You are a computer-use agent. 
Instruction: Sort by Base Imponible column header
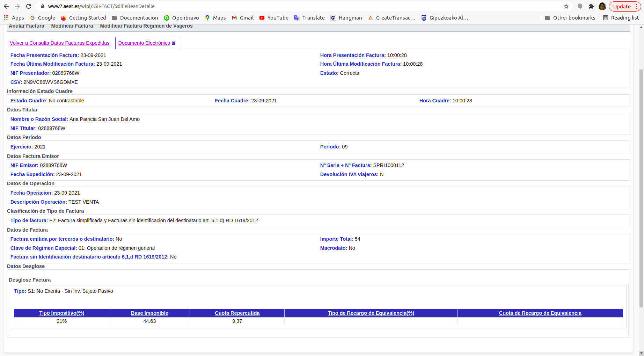(149, 313)
